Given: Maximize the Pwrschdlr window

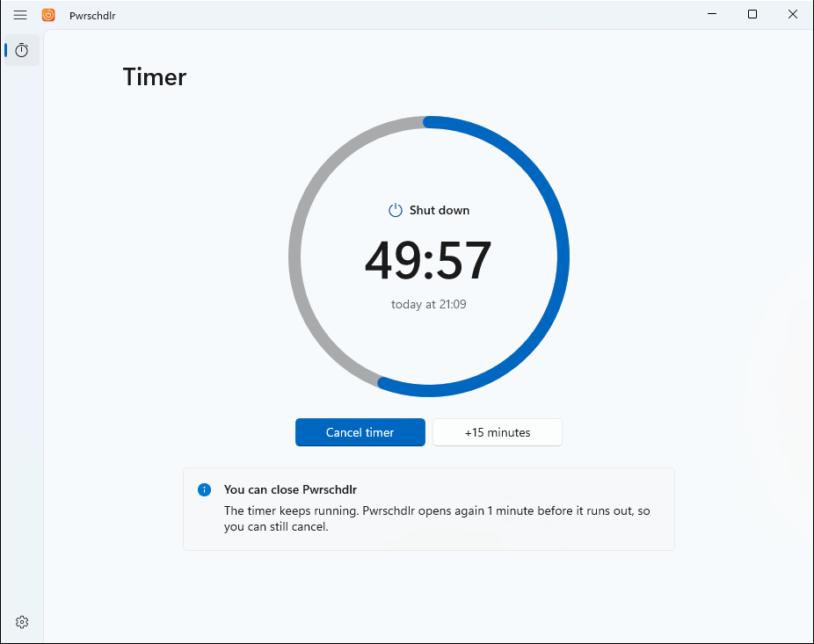Looking at the screenshot, I should (752, 15).
